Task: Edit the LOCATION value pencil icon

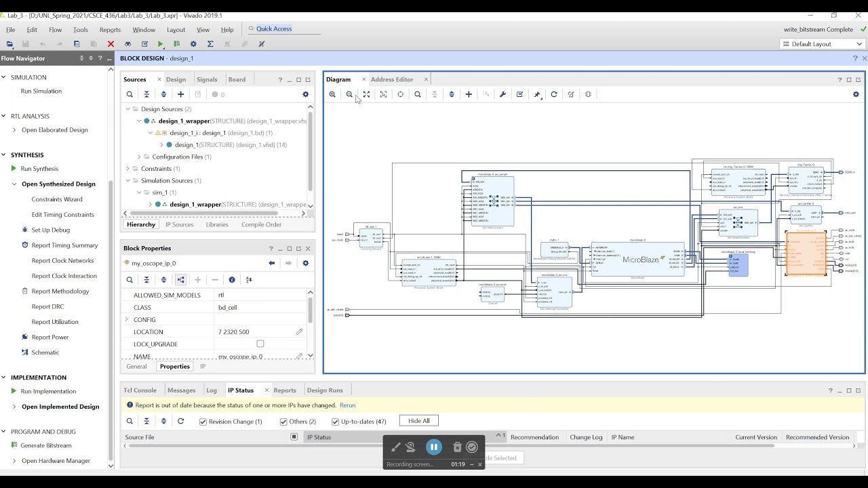Action: 299,331
